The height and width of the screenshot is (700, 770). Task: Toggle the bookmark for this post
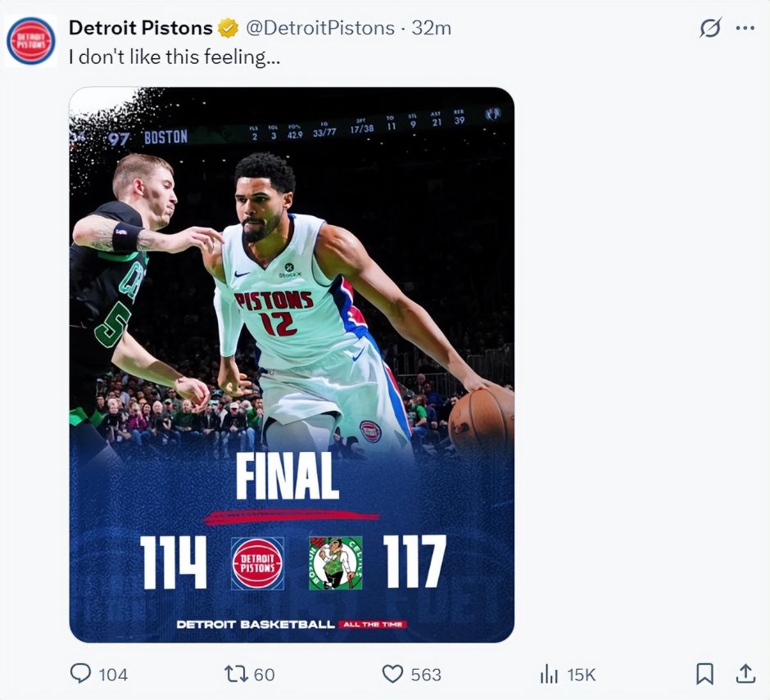(704, 674)
